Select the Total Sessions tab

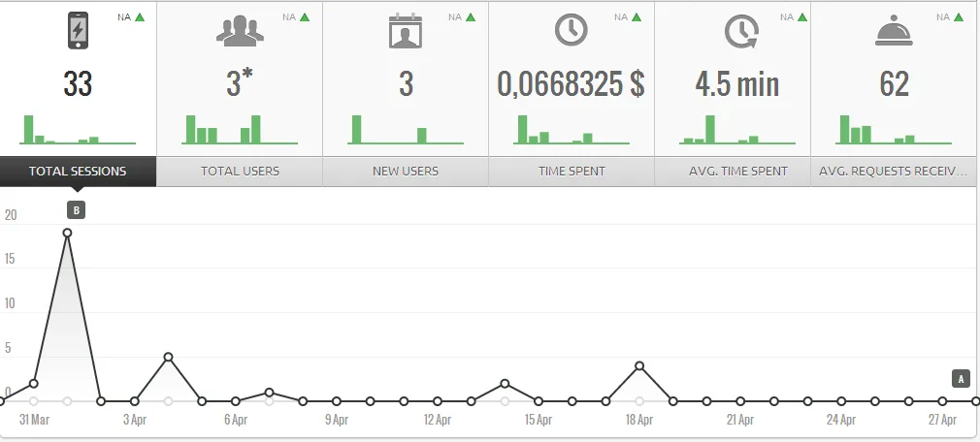(x=78, y=171)
